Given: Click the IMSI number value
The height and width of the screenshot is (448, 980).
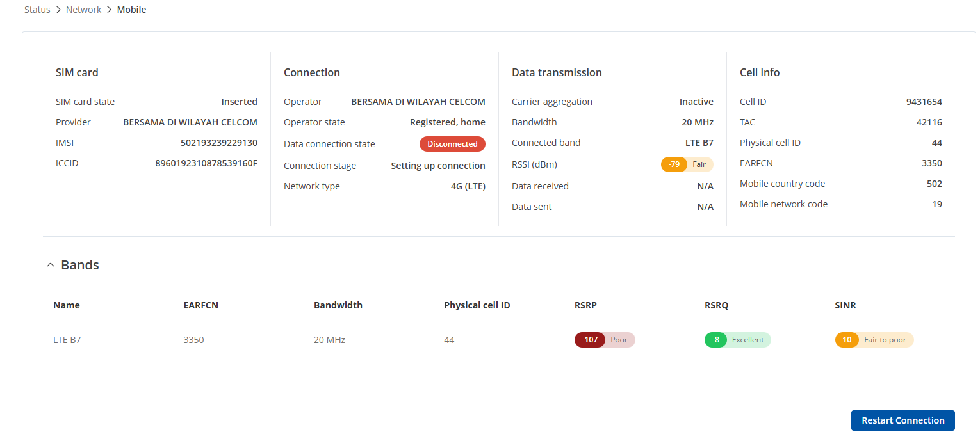Looking at the screenshot, I should [218, 143].
